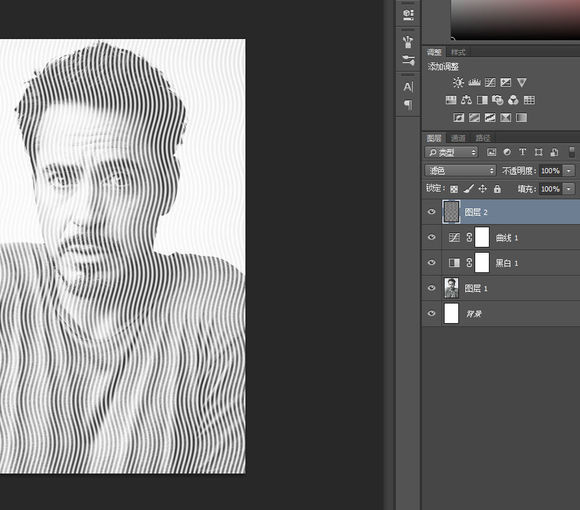Add a Brightness/Contrast adjustment
Viewport: 580px width, 510px height.
(x=458, y=82)
